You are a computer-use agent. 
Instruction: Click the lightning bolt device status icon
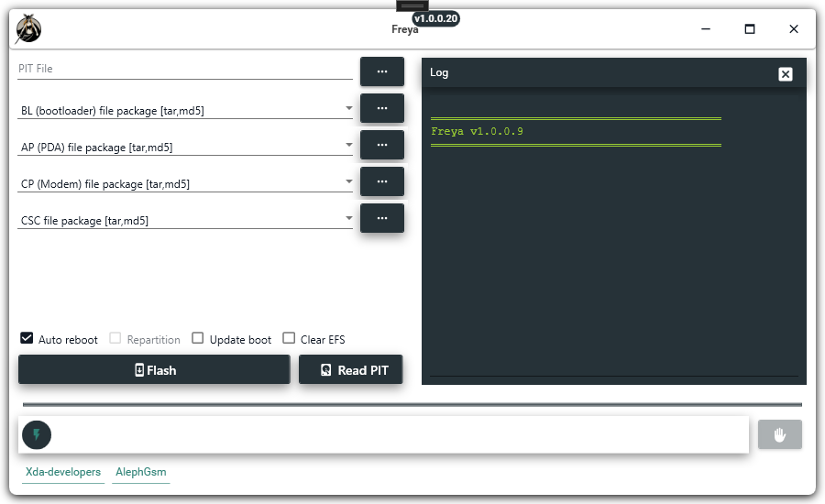37,435
